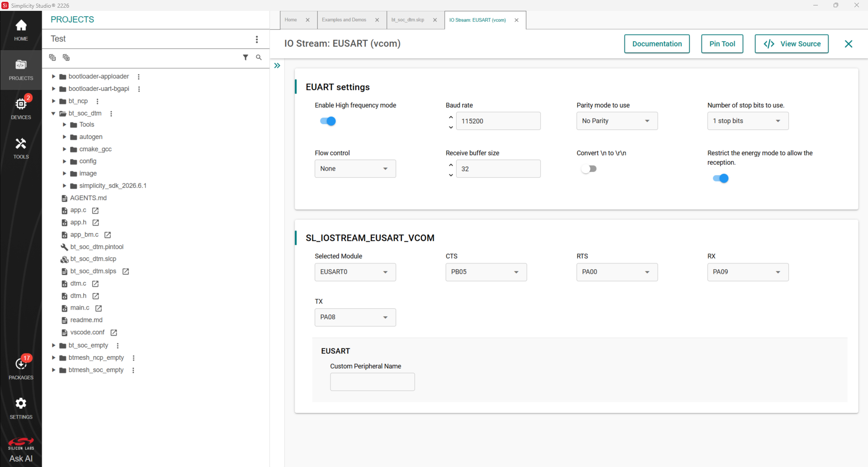Image resolution: width=868 pixels, height=467 pixels.
Task: Close the IO Stream component editor X
Action: pos(849,44)
